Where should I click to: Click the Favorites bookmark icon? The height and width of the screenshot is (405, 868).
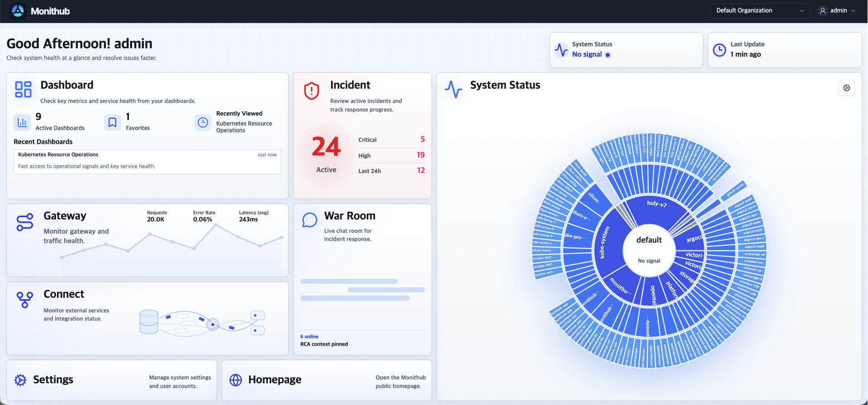pos(113,122)
